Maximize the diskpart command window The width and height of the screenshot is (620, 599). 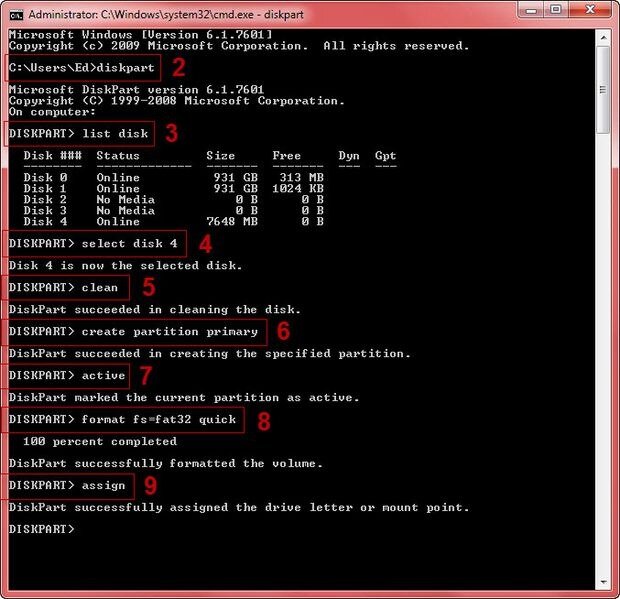(556, 10)
